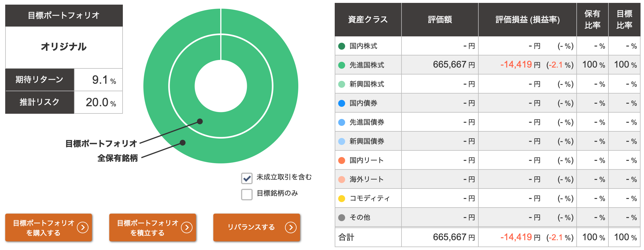Select the 先進国株式 table row label
This screenshot has height=250, width=644.
pos(367,65)
